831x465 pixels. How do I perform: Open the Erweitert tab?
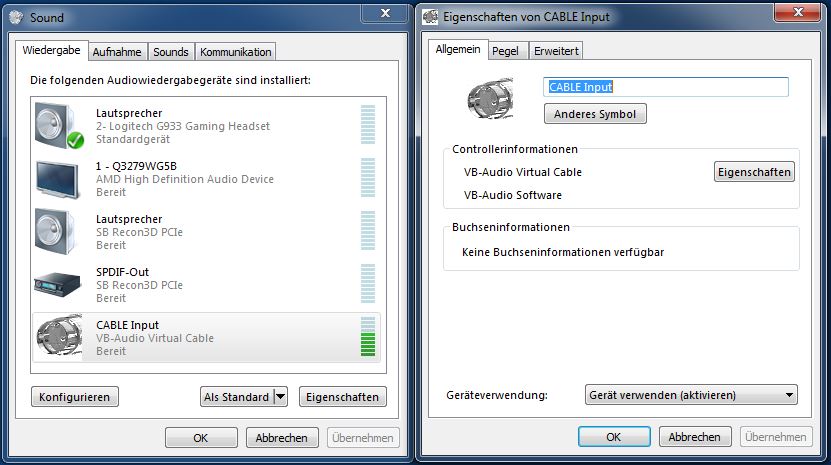pos(556,51)
